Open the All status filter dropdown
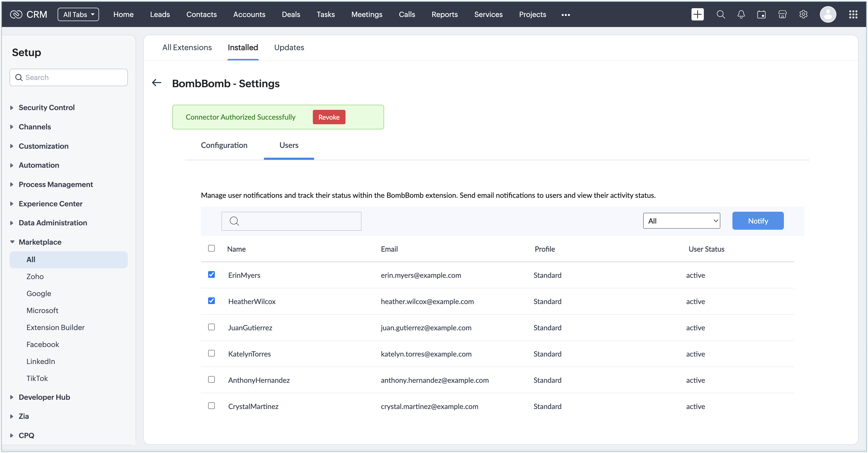Screen dimensions: 868x453 [x=681, y=221]
